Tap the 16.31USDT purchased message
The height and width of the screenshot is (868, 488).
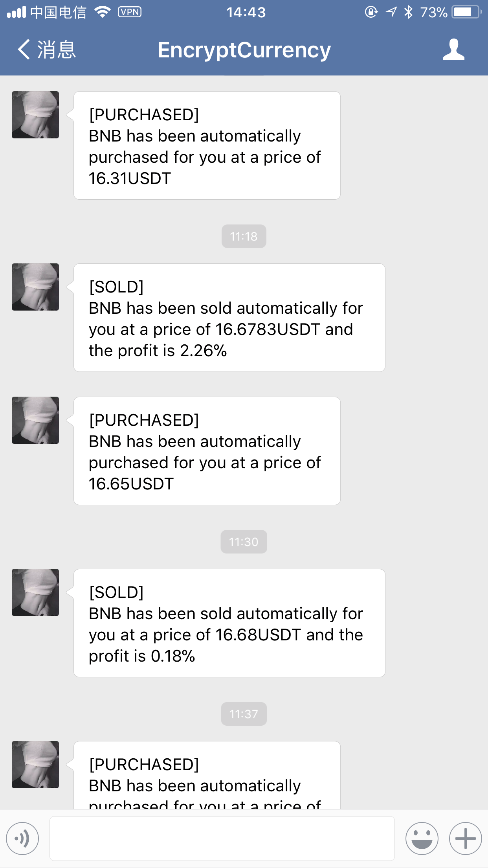207,145
